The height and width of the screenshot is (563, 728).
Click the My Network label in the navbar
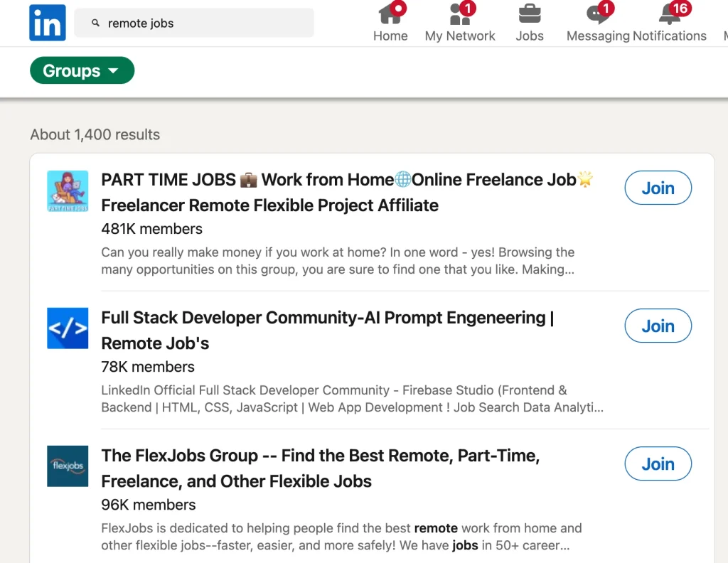click(x=460, y=36)
